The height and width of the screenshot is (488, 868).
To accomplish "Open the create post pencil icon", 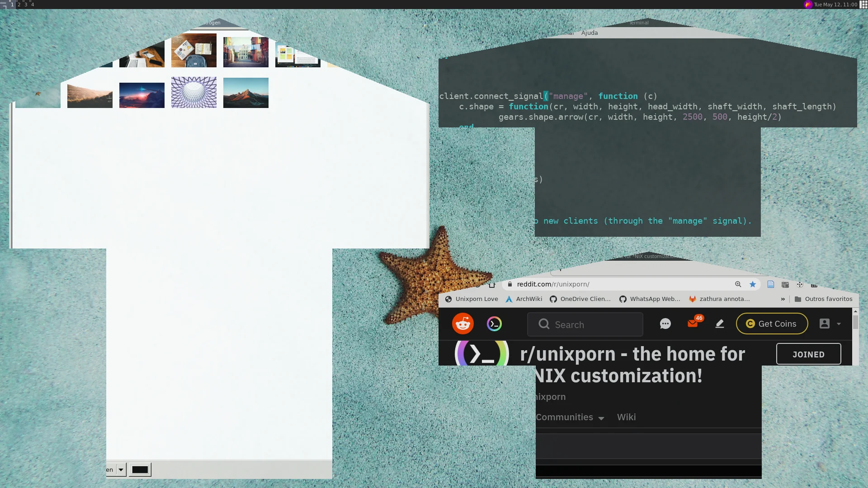I will click(x=720, y=324).
